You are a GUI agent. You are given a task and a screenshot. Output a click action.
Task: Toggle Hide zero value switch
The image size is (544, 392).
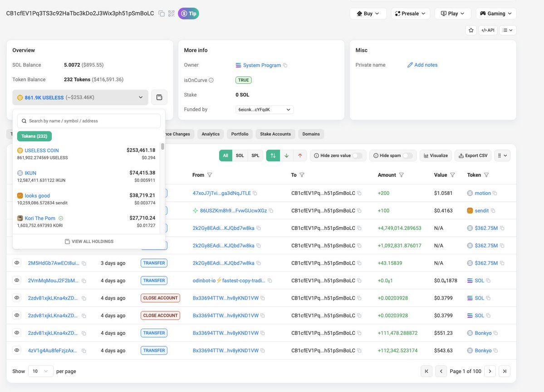tap(357, 155)
